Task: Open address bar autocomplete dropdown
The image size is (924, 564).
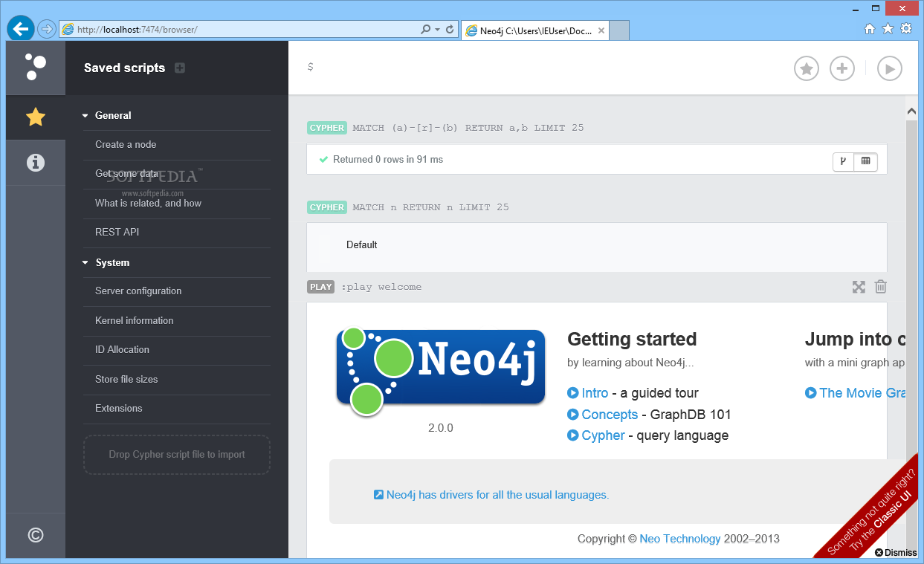Action: [437, 30]
